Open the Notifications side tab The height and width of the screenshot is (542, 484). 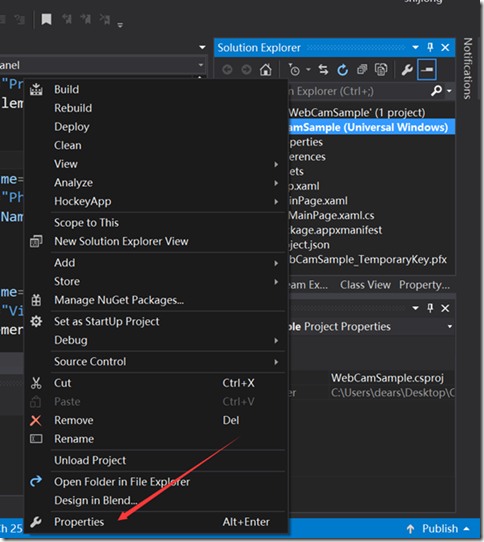(x=467, y=68)
